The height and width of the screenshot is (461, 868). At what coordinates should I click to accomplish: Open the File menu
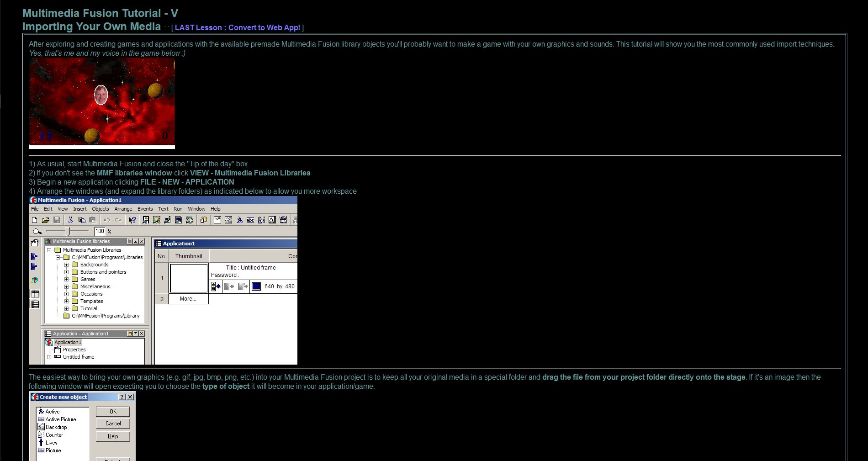click(35, 209)
